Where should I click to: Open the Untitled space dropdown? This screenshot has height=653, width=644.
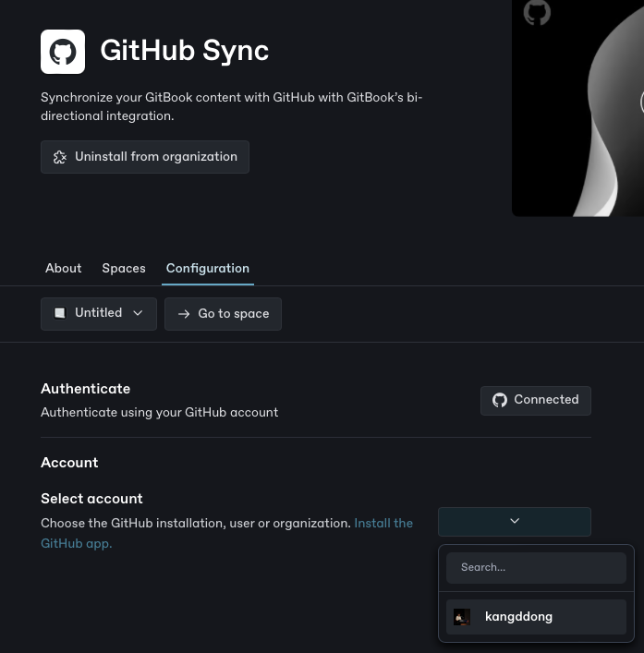tap(99, 314)
